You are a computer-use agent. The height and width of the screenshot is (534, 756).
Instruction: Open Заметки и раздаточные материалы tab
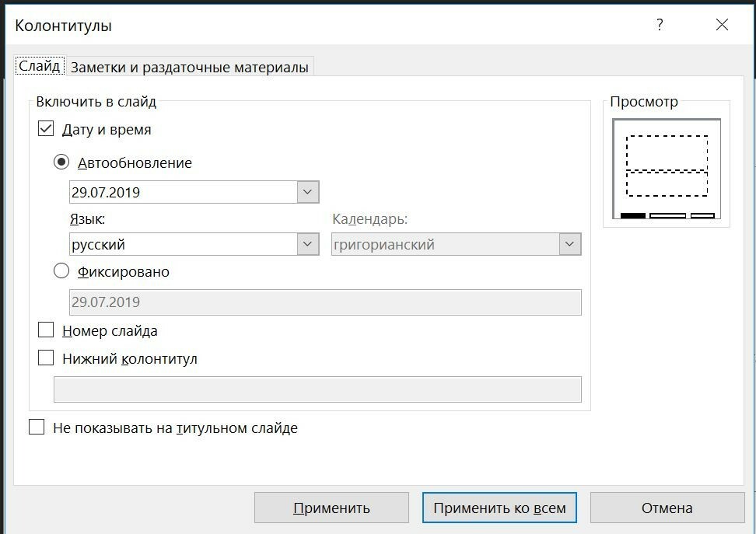pyautogui.click(x=190, y=67)
